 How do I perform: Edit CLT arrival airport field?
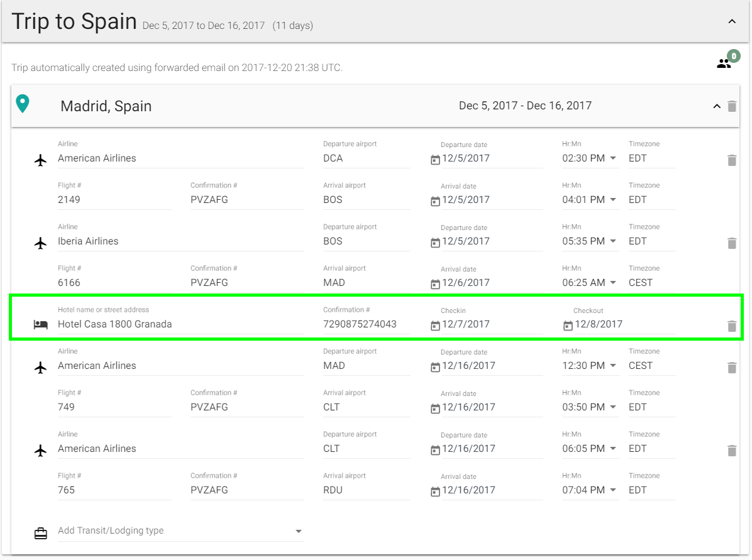(x=367, y=407)
